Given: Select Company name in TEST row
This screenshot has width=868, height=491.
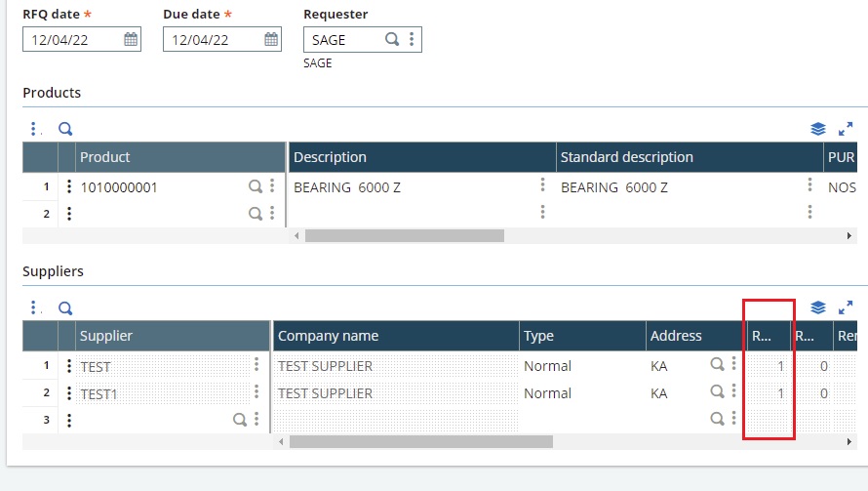Looking at the screenshot, I should (x=396, y=366).
